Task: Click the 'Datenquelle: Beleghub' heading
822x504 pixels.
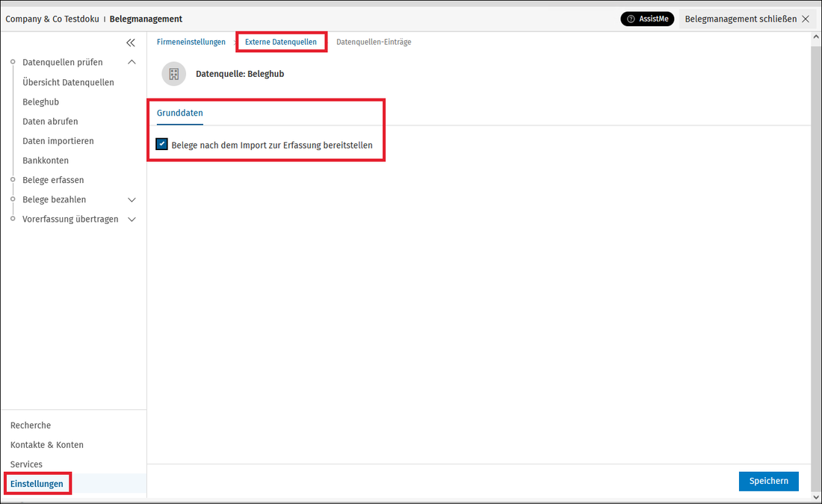Action: (x=240, y=74)
